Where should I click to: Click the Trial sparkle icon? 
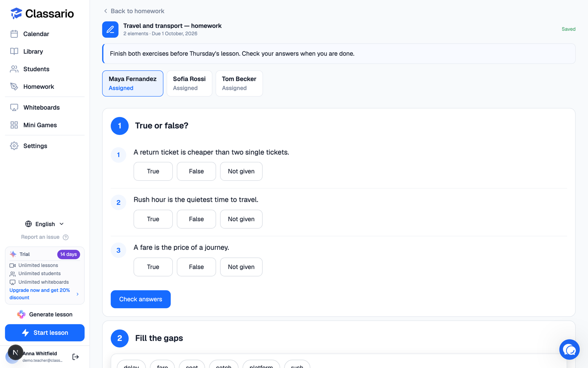13,254
